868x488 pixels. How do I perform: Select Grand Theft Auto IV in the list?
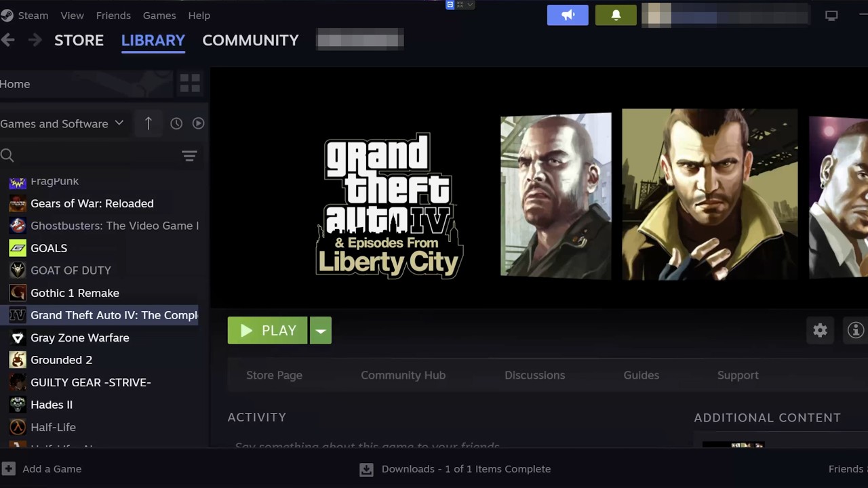99,315
